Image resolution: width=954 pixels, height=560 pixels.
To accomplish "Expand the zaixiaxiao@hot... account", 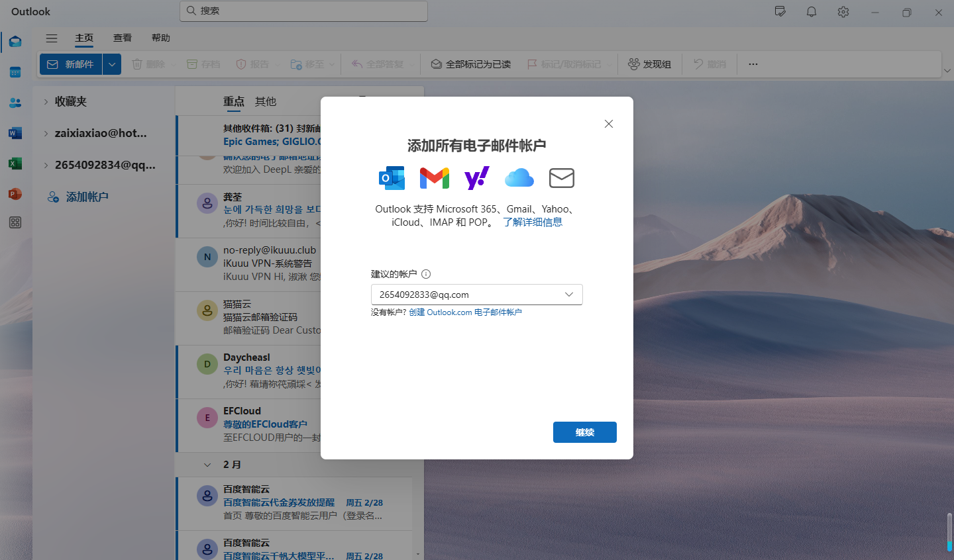I will [46, 133].
